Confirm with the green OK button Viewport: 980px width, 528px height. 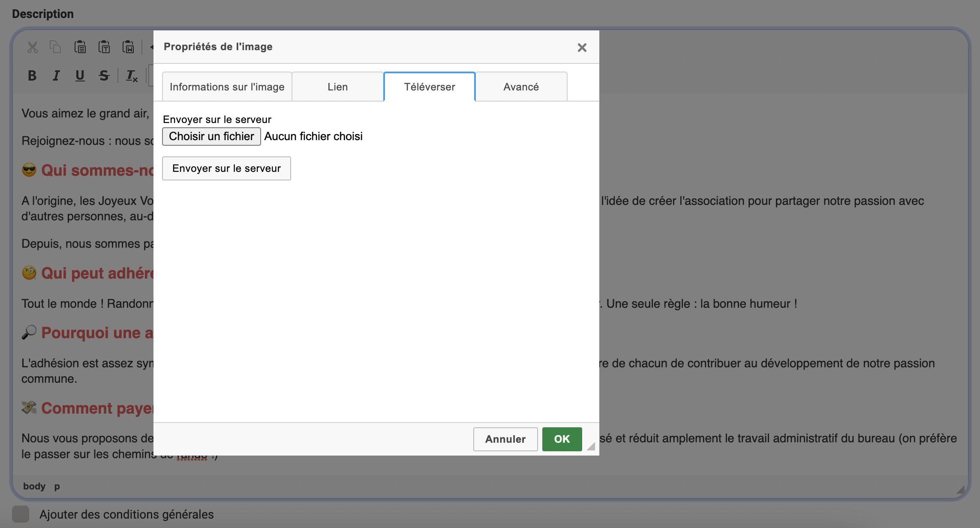(x=562, y=439)
